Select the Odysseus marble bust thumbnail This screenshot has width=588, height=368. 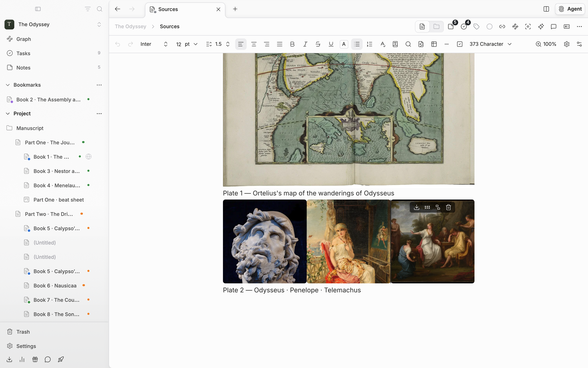pos(265,241)
